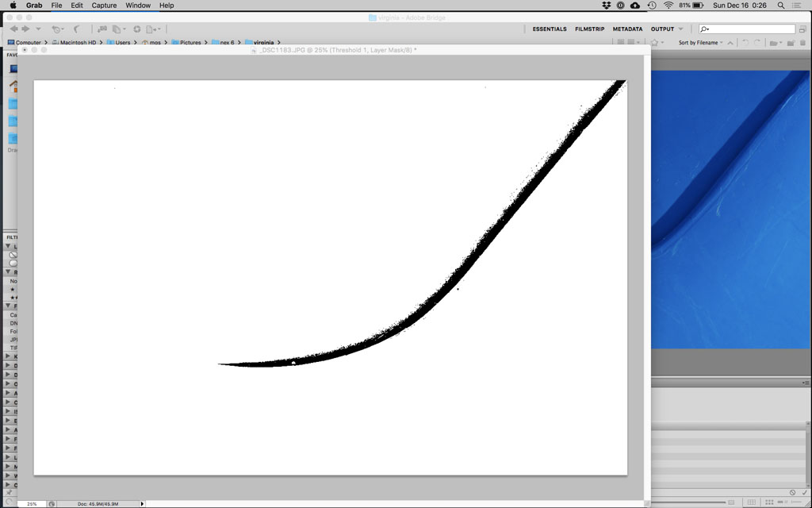Screen dimensions: 812x508
Task: Go back with Bridge's back arrow
Action: (13, 29)
